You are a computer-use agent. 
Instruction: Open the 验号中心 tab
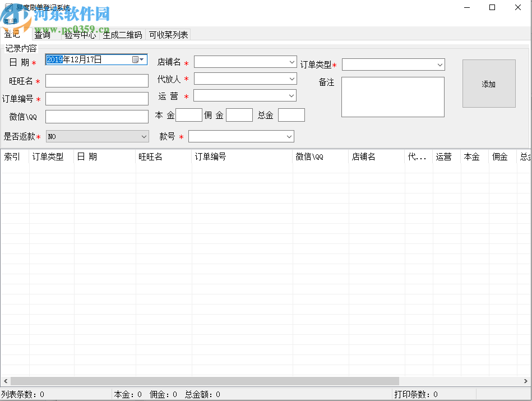(x=80, y=35)
